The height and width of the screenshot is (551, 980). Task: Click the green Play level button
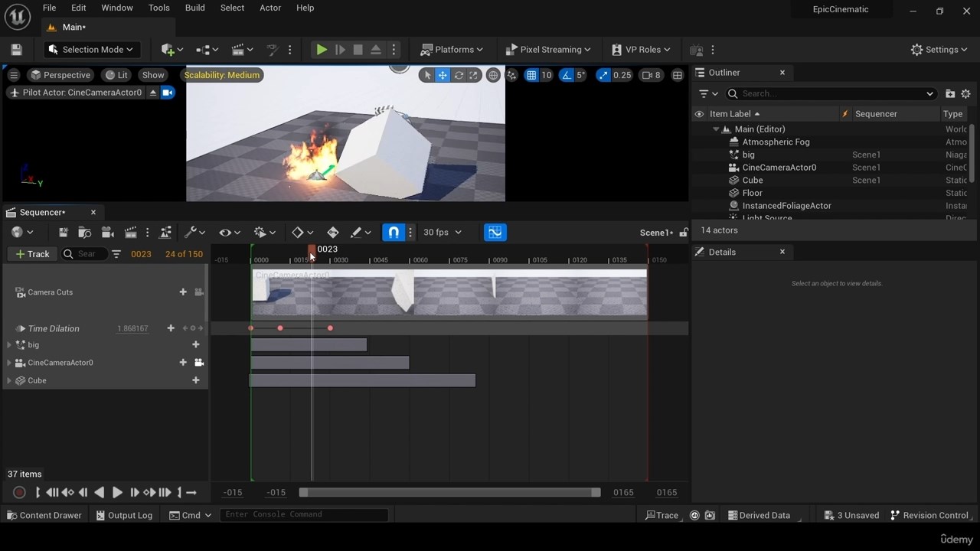[x=322, y=50]
